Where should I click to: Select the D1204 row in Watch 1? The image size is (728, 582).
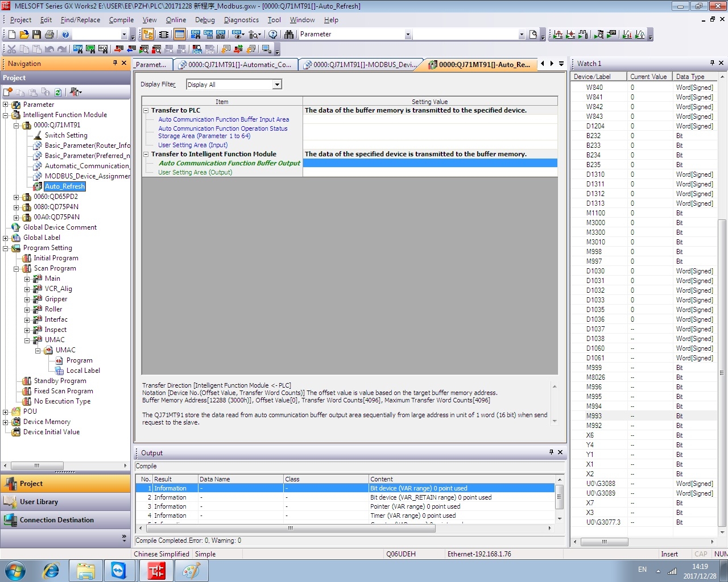[x=644, y=126]
